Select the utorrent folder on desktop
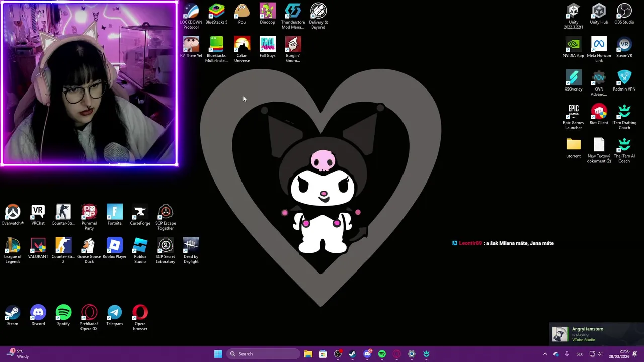 coord(574,148)
